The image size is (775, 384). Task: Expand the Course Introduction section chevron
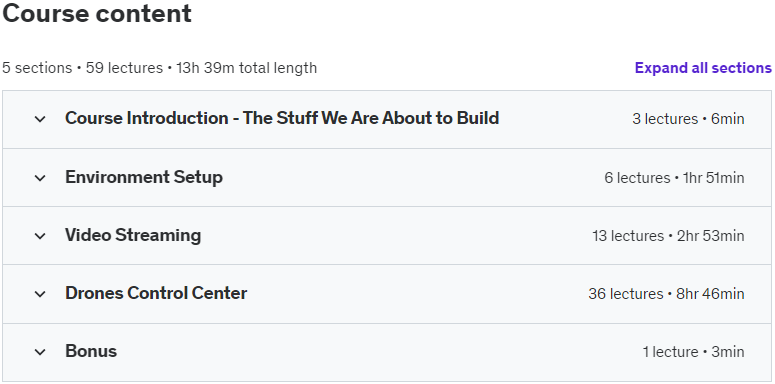pyautogui.click(x=40, y=119)
